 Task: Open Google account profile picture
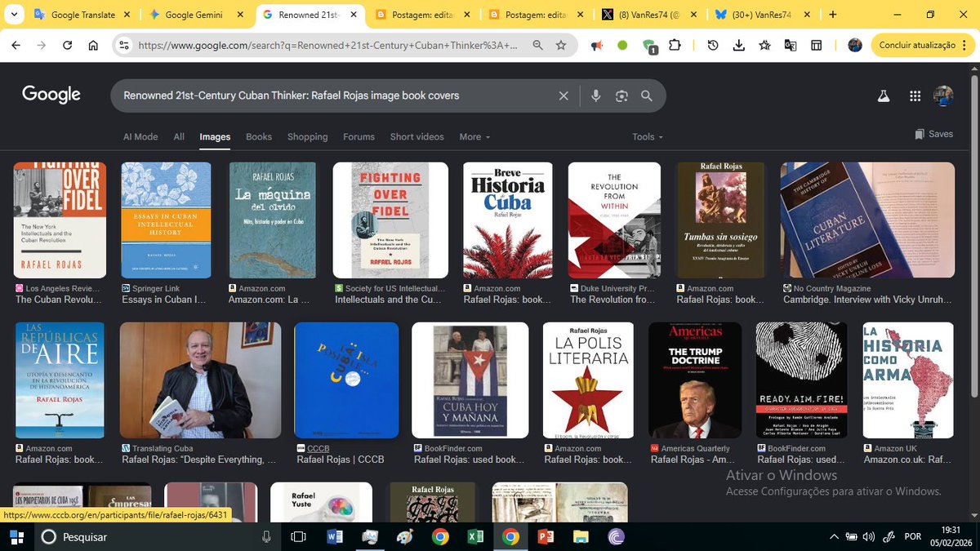click(x=943, y=96)
